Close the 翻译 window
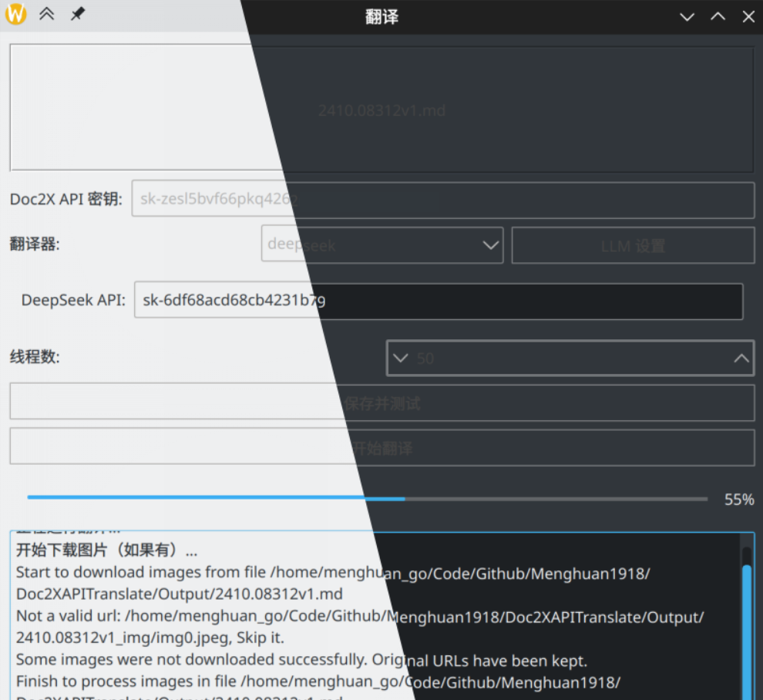The image size is (763, 700). click(748, 17)
